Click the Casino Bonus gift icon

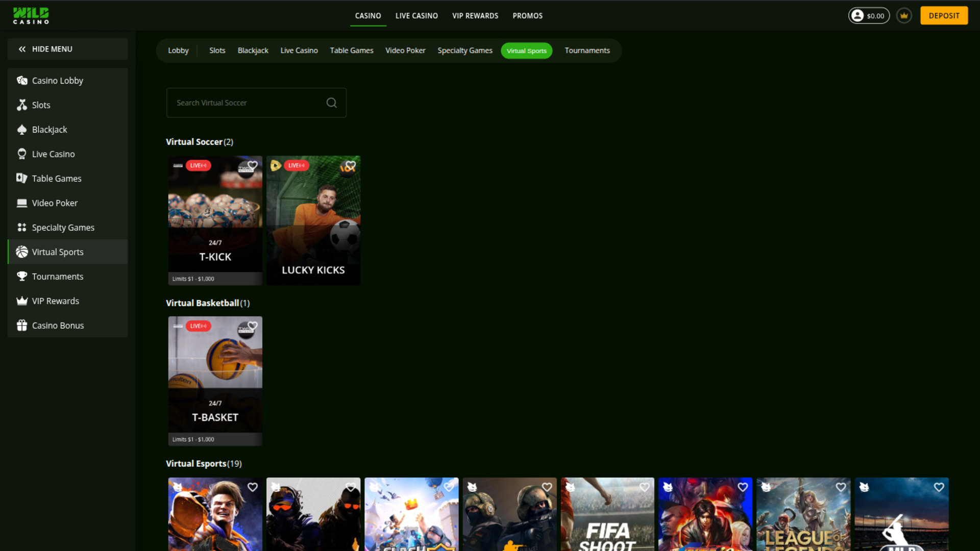point(21,325)
